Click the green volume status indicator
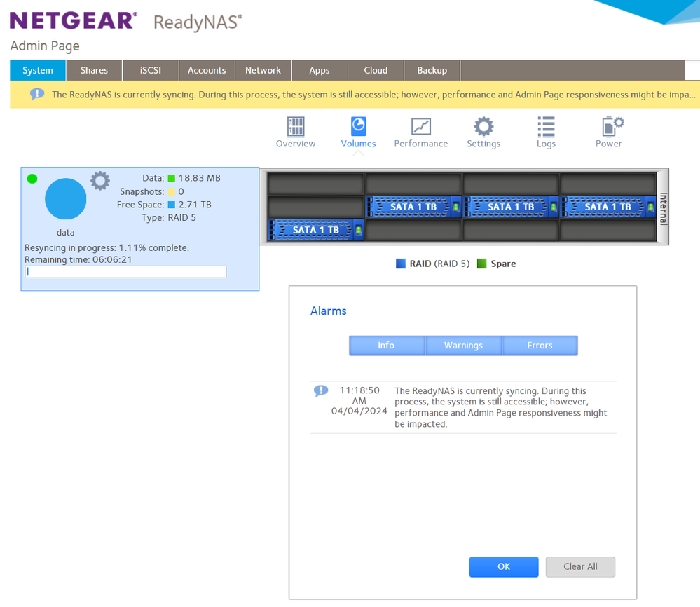The height and width of the screenshot is (607, 700). pyautogui.click(x=32, y=179)
